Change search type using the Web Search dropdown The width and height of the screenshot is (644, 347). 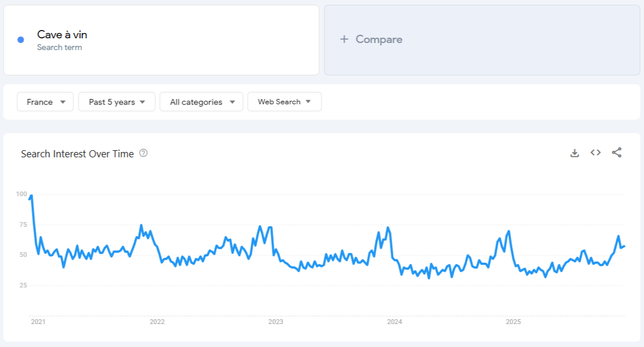click(x=284, y=101)
